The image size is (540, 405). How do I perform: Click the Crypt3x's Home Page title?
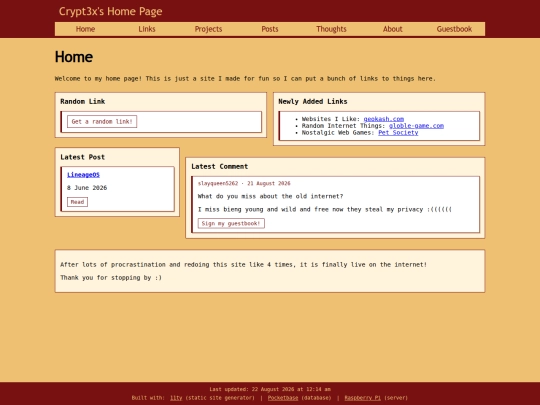[111, 11]
